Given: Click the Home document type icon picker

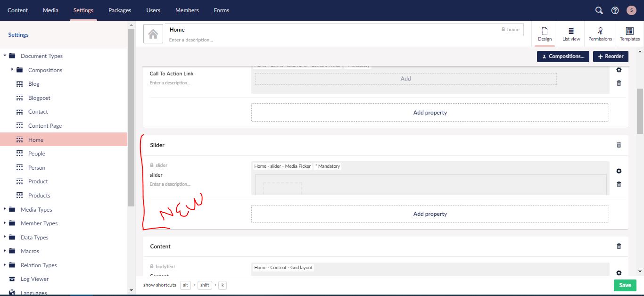Looking at the screenshot, I should (153, 34).
